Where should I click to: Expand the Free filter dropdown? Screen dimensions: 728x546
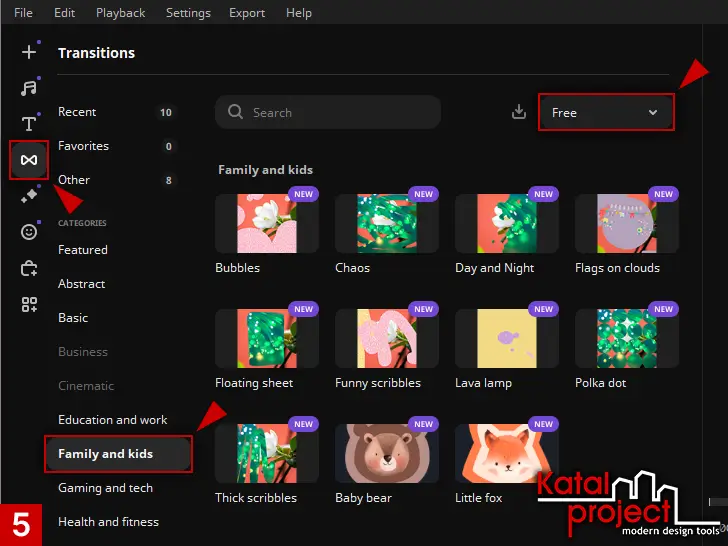point(606,112)
